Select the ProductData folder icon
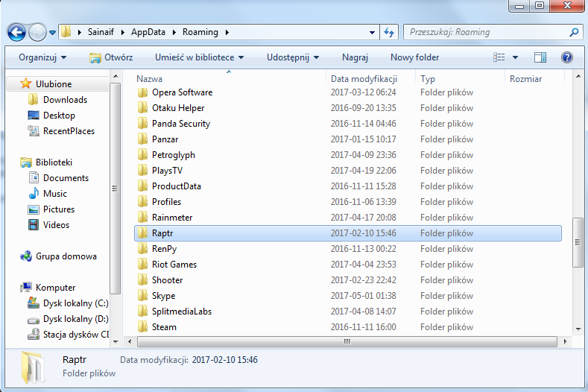This screenshot has width=588, height=392. [142, 186]
